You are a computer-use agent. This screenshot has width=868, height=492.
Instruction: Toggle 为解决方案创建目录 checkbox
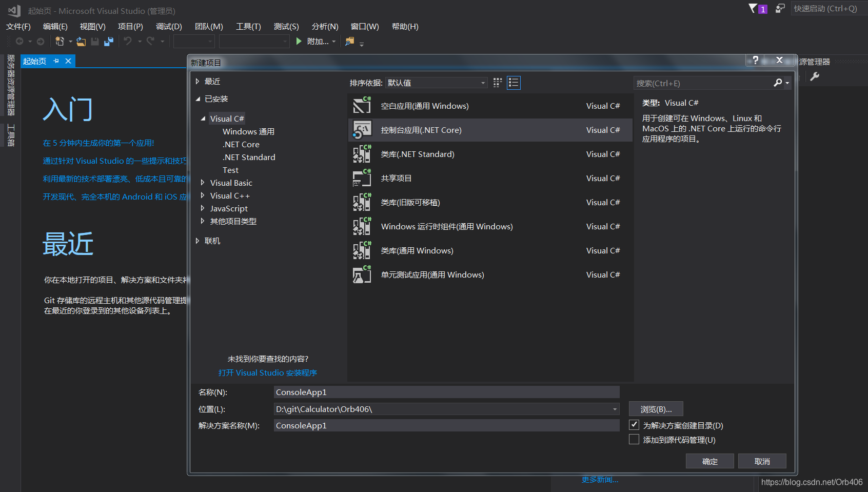point(634,425)
